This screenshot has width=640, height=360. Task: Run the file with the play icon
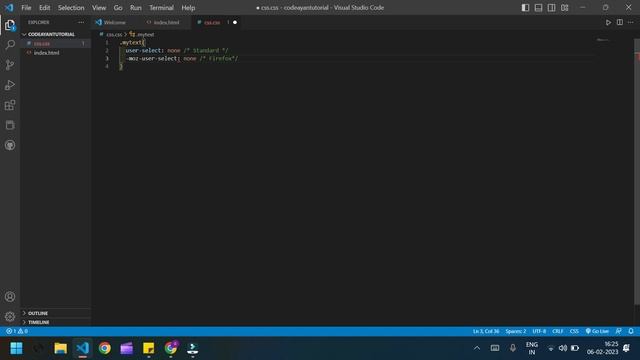[608, 22]
